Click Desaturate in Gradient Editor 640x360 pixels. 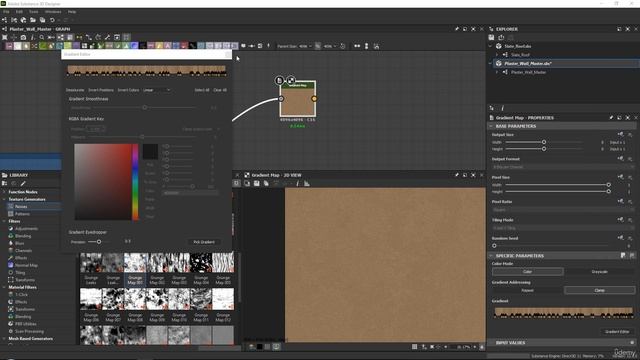[x=75, y=90]
